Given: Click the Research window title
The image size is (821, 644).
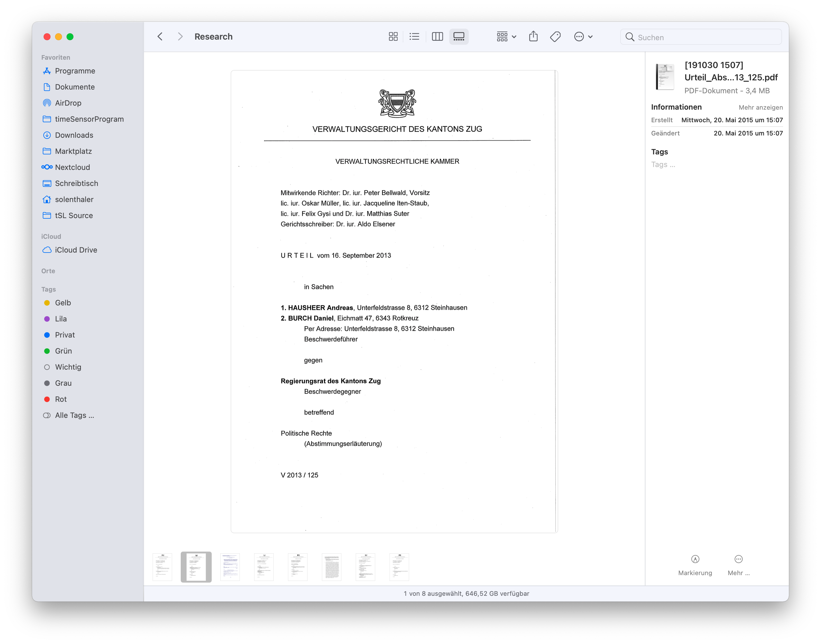Looking at the screenshot, I should point(213,36).
